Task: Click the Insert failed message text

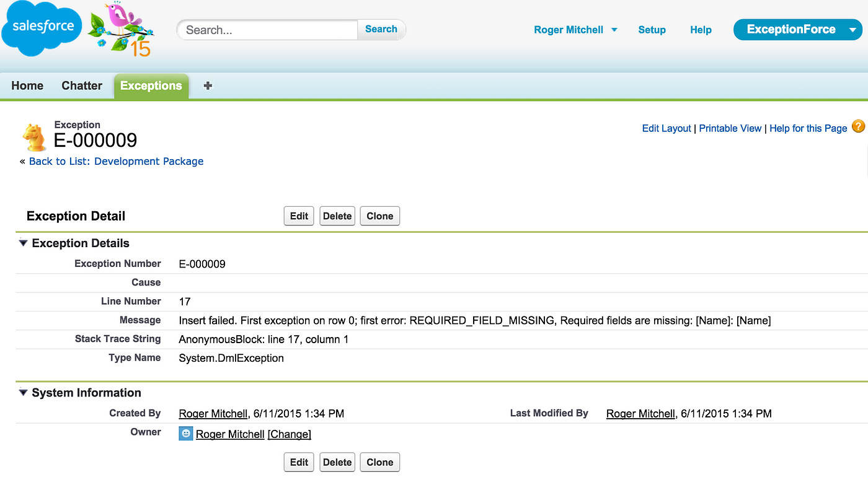Action: coord(475,321)
